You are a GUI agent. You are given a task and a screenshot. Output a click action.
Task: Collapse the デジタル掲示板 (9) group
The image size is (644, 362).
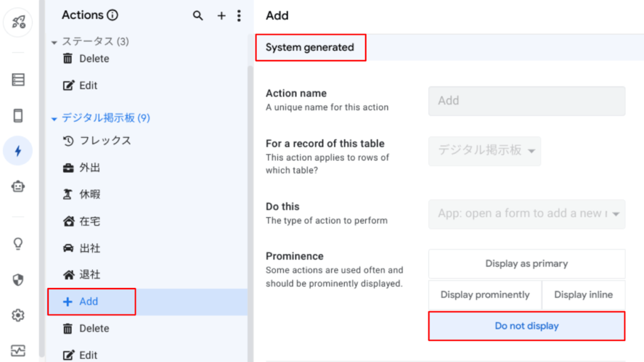coord(54,119)
